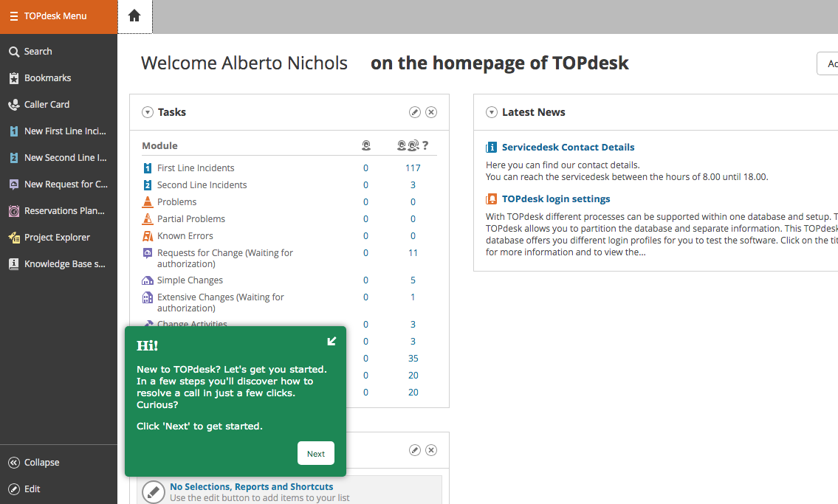Click the Servicedesk Contact Details info icon
The image size is (838, 504).
[491, 148]
